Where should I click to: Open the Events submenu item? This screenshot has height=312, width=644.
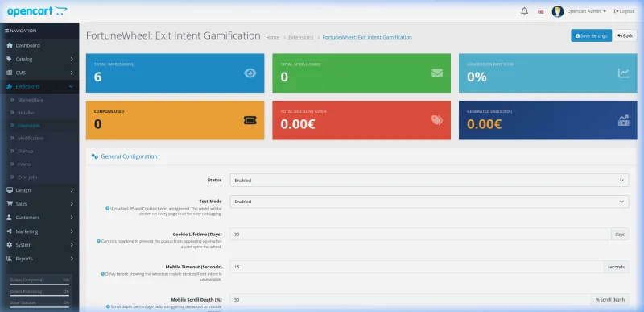(x=39, y=164)
